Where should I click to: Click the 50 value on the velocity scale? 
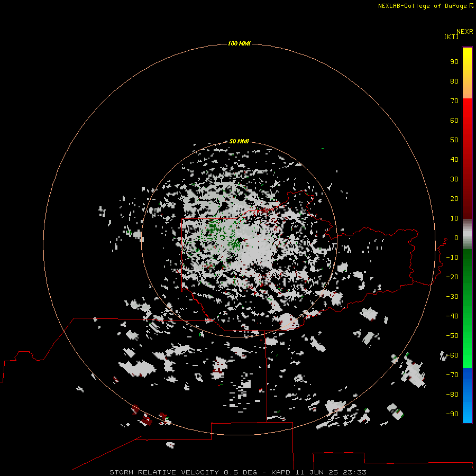(454, 140)
